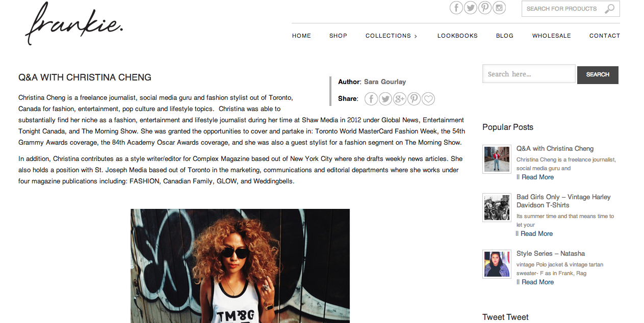Share the post via Facebook share icon
The height and width of the screenshot is (323, 644).
[x=371, y=99]
